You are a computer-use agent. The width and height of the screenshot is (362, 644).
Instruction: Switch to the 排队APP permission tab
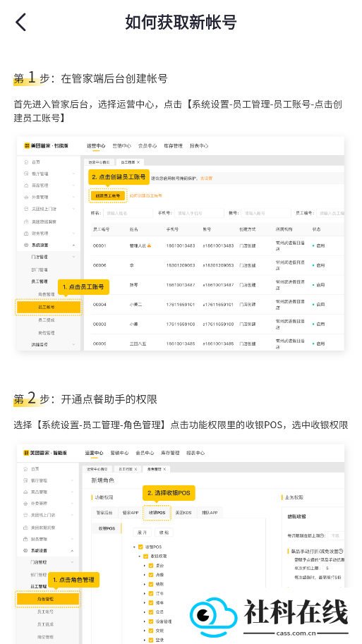coord(210,513)
